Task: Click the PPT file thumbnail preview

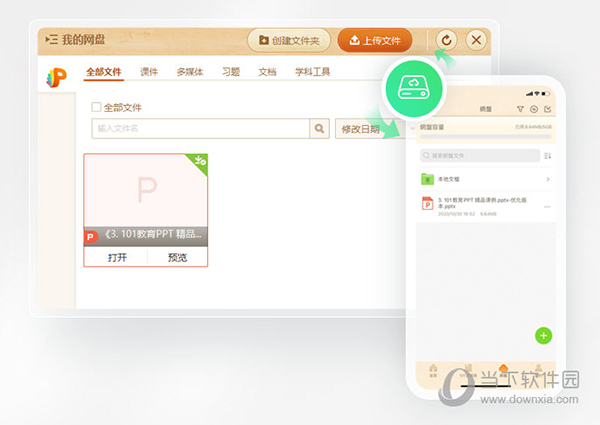Action: [146, 190]
